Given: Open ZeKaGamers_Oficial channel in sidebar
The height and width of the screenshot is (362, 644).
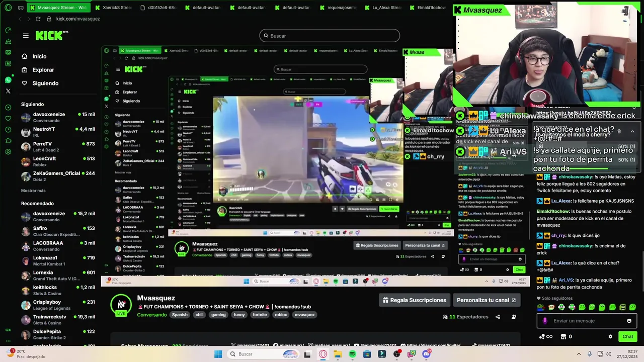Looking at the screenshot, I should (58, 176).
